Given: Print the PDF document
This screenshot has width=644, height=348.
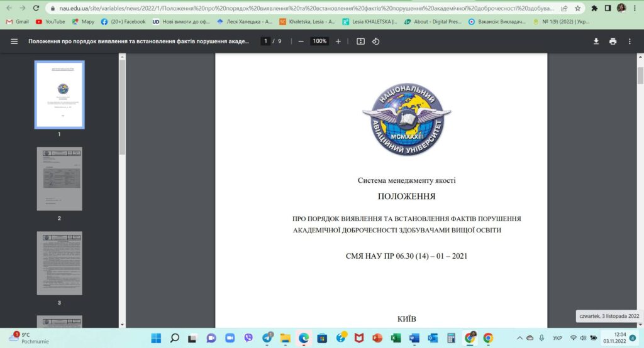Looking at the screenshot, I should (x=613, y=41).
